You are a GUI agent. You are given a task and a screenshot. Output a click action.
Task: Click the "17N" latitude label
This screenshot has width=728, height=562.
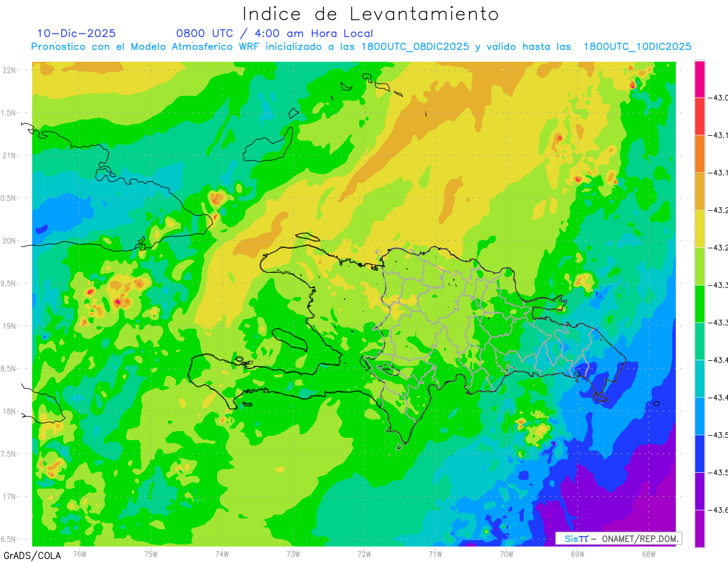tap(9, 497)
